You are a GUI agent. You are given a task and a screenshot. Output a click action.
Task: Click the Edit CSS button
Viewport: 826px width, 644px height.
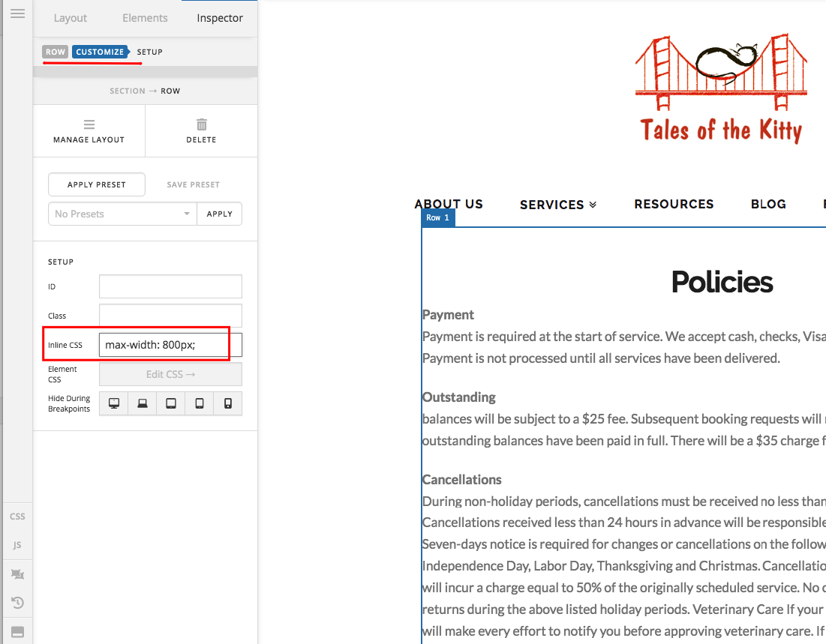pyautogui.click(x=171, y=374)
